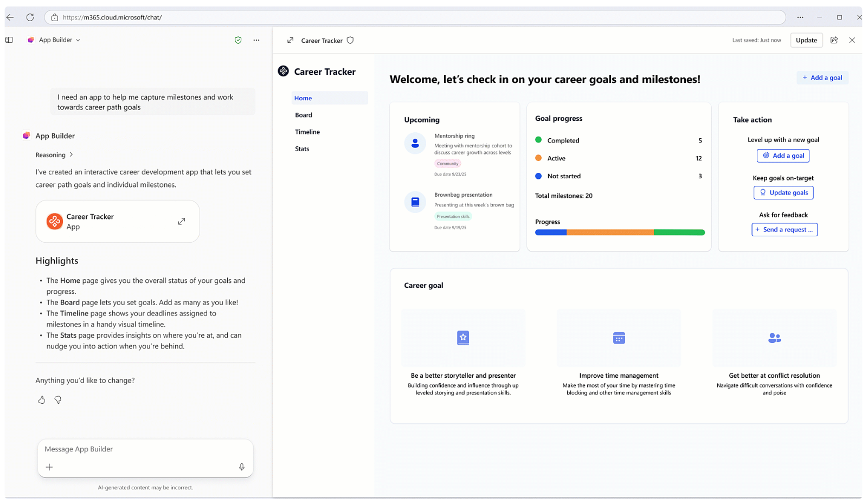Expand the Reasoning section
The height and width of the screenshot is (504, 868).
pyautogui.click(x=54, y=154)
